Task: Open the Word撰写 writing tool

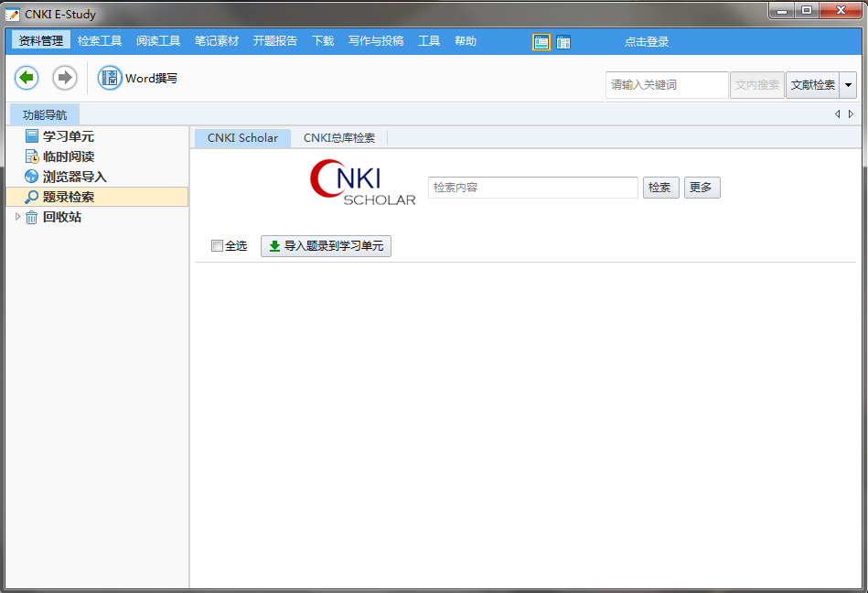Action: point(138,79)
